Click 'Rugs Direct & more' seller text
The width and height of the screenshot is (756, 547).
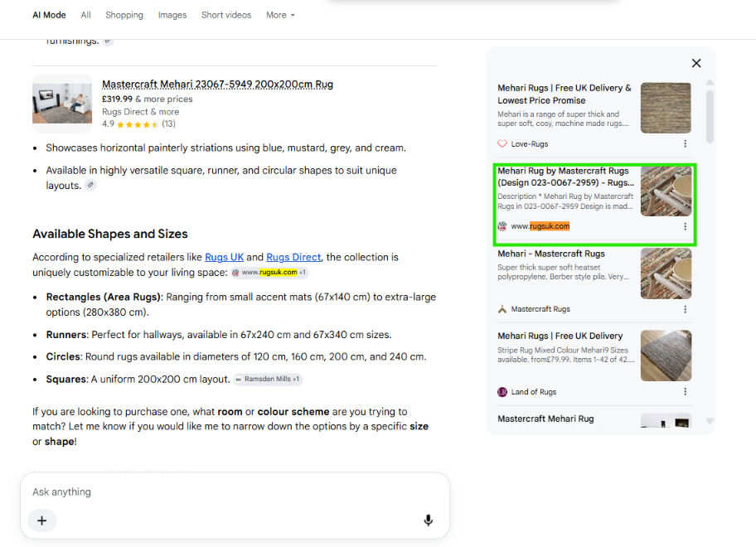[x=140, y=112]
